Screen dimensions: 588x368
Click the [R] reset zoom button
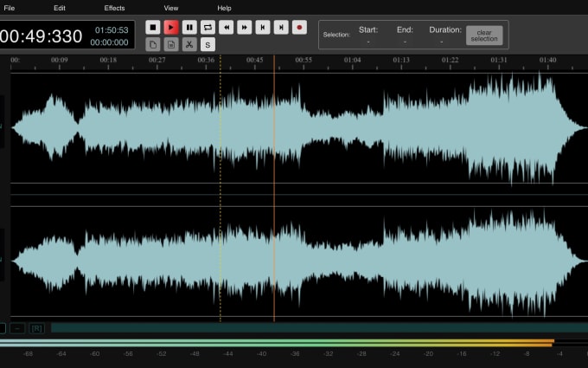click(36, 328)
